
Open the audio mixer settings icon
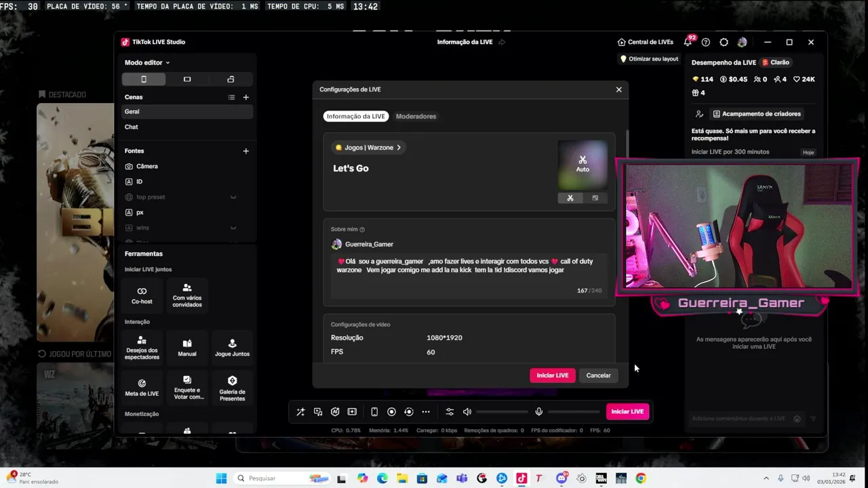click(450, 412)
